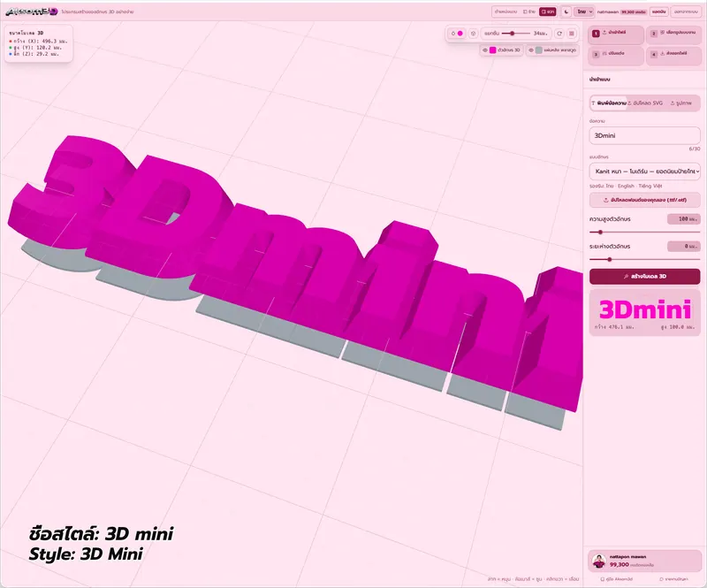Viewport: 707px width, 588px height.
Task: Click the magenta background color dot in viewer toolbar
Action: [460, 34]
